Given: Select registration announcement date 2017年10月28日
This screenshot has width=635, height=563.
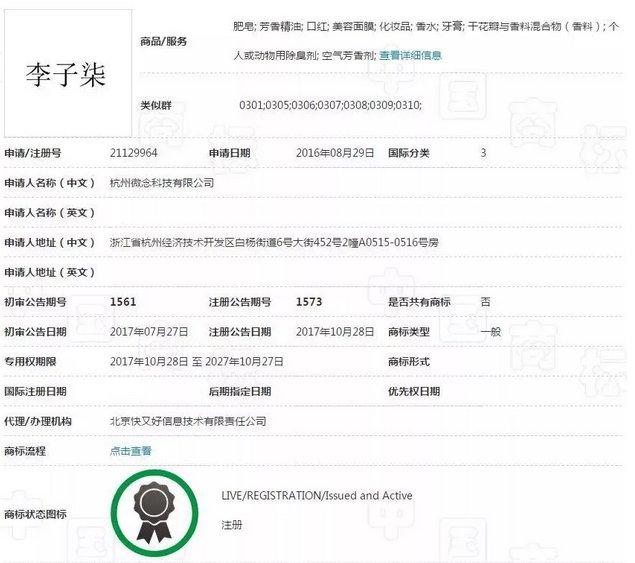Looking at the screenshot, I should coord(335,332).
